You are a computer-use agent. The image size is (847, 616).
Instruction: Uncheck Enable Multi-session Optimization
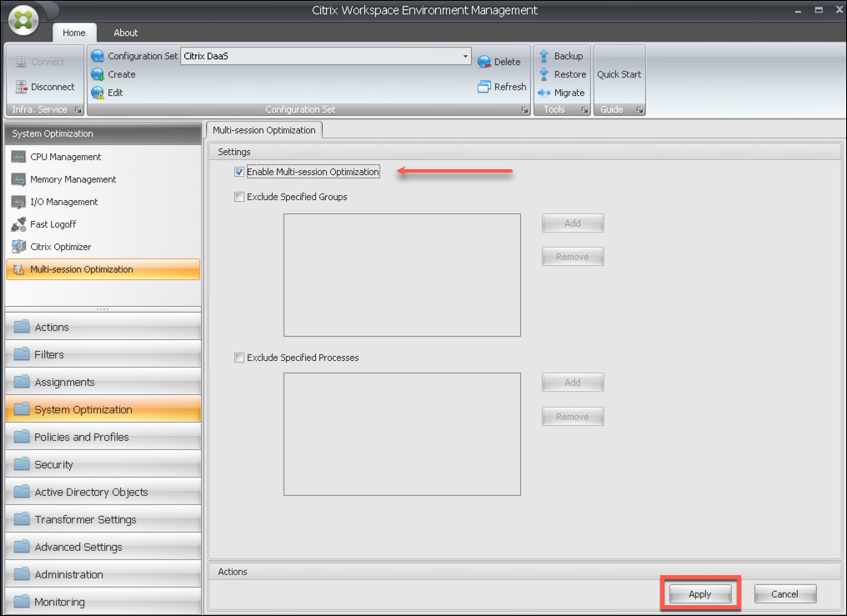239,173
